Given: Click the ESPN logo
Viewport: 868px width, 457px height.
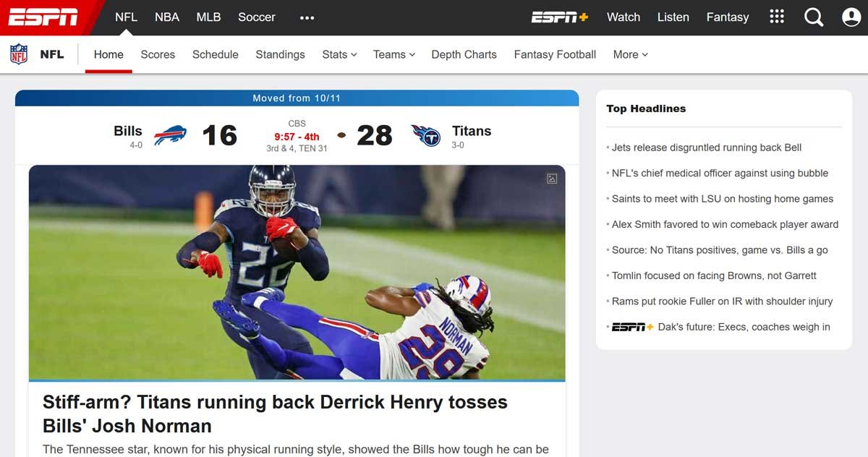Looking at the screenshot, I should [43, 17].
